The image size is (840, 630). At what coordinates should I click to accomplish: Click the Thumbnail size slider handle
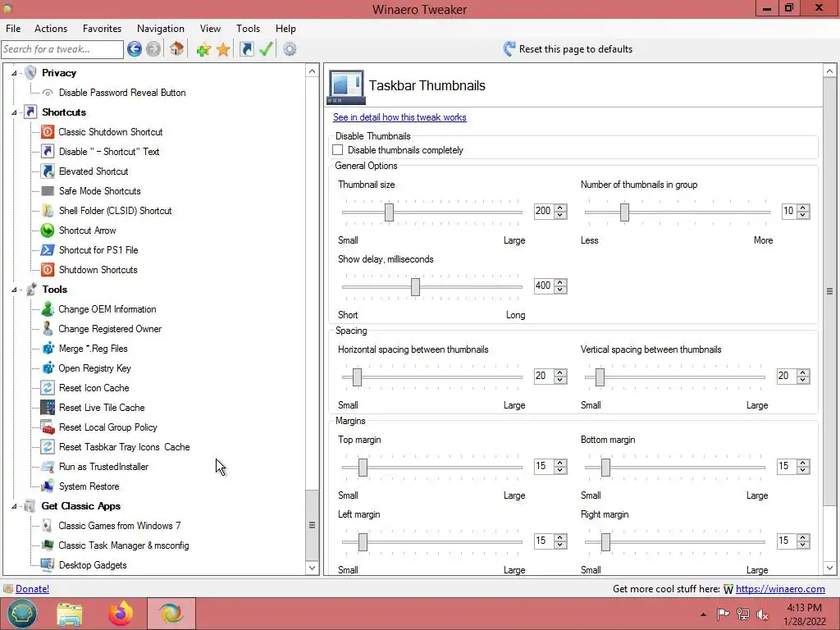point(390,212)
